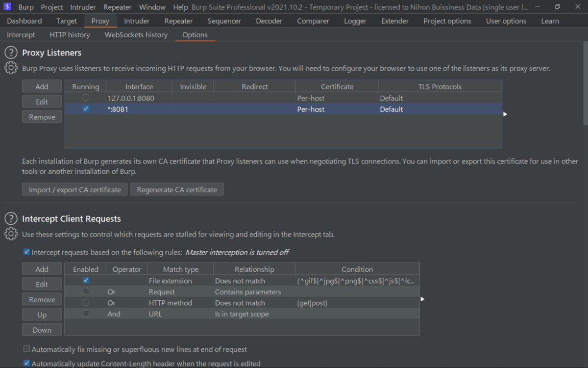
Task: Go to the HTTP history sub-tab
Action: pos(70,35)
